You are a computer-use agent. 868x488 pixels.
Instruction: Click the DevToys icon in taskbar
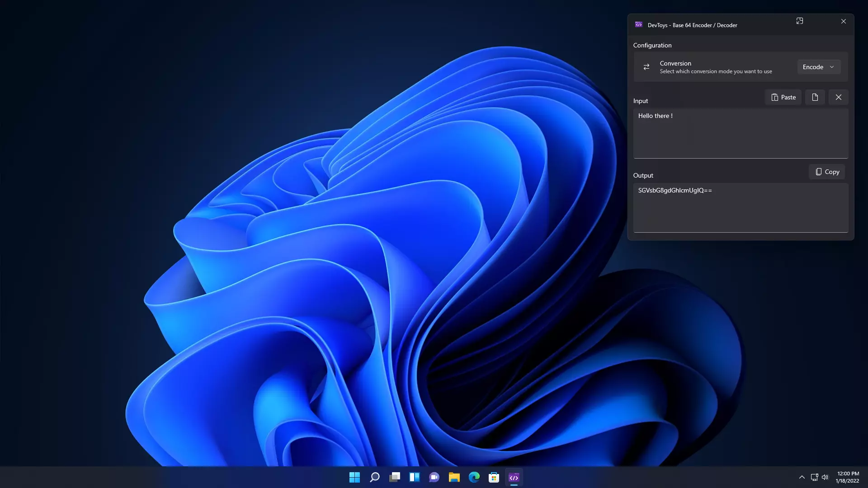pyautogui.click(x=513, y=477)
